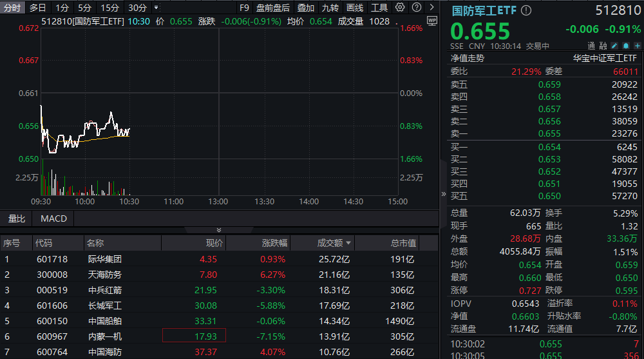
Task: Expand panel with double-chevron below 量比
Action: point(219,230)
